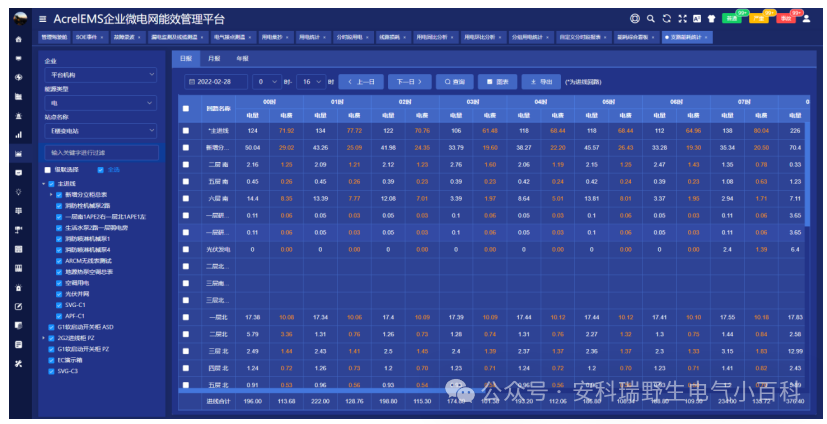Open the edit note sidebar icon
The image size is (827, 424).
point(18,306)
